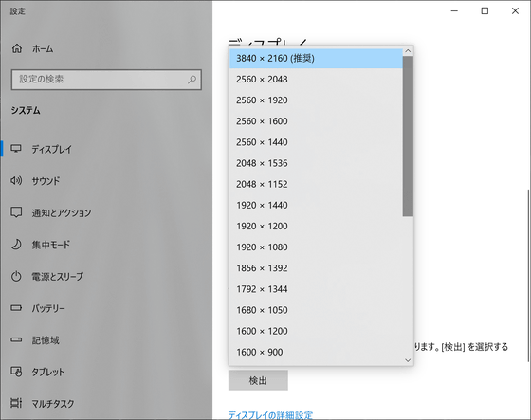This screenshot has height=420, width=531.
Task: Close the 設定 window
Action: [515, 11]
